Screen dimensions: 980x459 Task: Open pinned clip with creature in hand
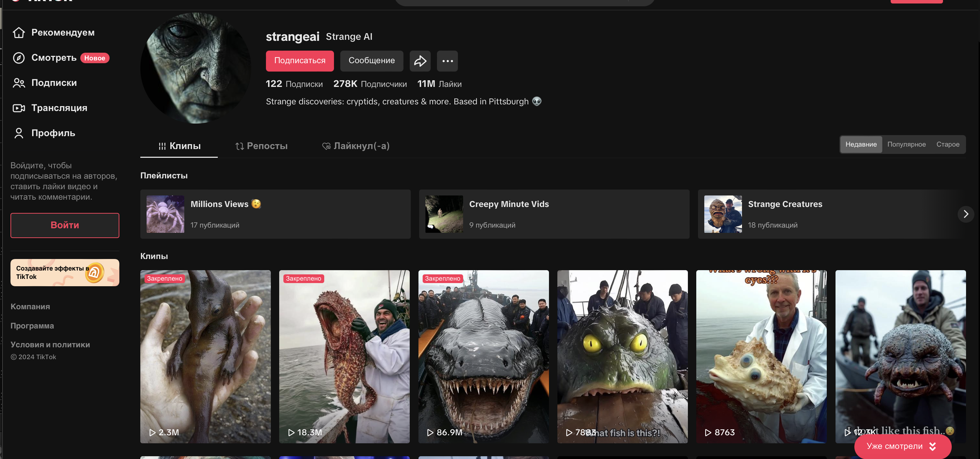coord(206,357)
